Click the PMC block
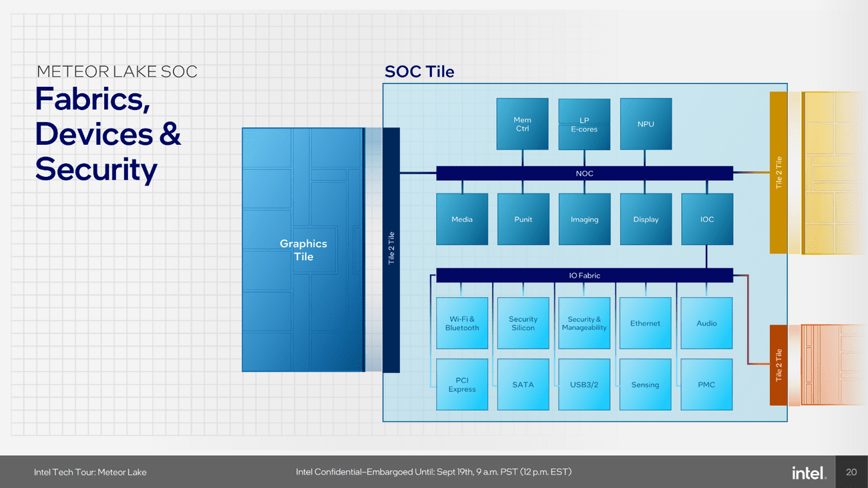This screenshot has height=488, width=868. [x=706, y=384]
